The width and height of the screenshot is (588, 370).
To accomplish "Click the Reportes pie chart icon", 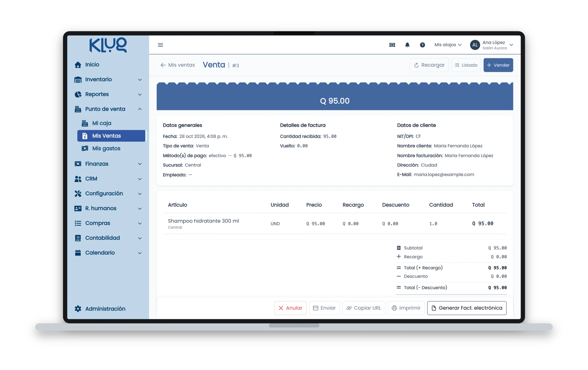I will click(78, 94).
